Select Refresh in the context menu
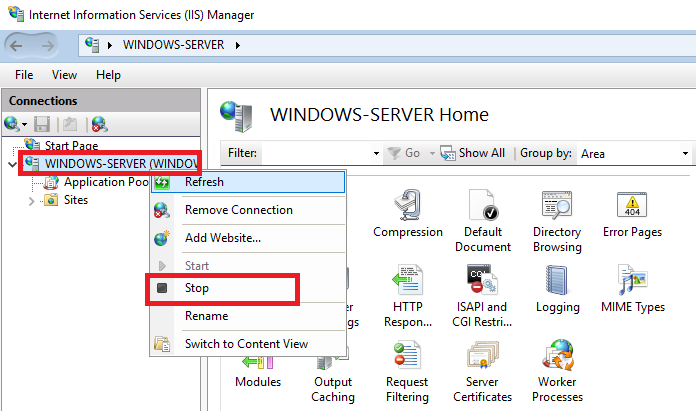The width and height of the screenshot is (696, 411). click(x=248, y=182)
